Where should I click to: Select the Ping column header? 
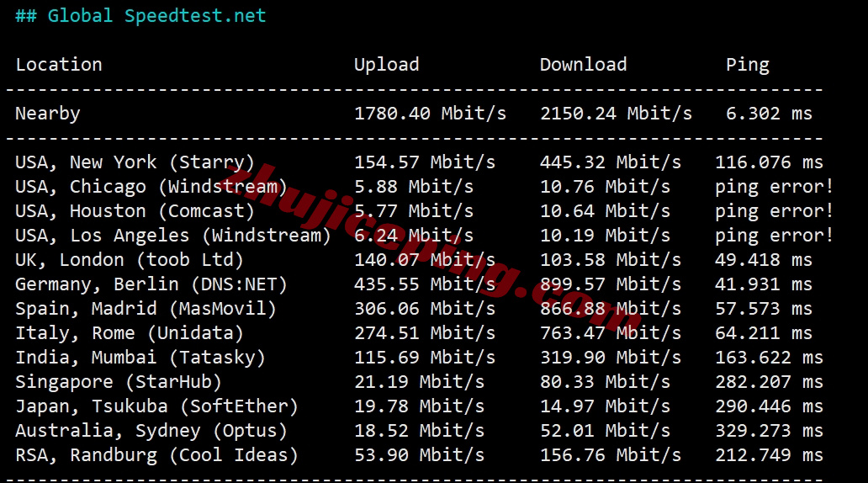click(x=748, y=66)
